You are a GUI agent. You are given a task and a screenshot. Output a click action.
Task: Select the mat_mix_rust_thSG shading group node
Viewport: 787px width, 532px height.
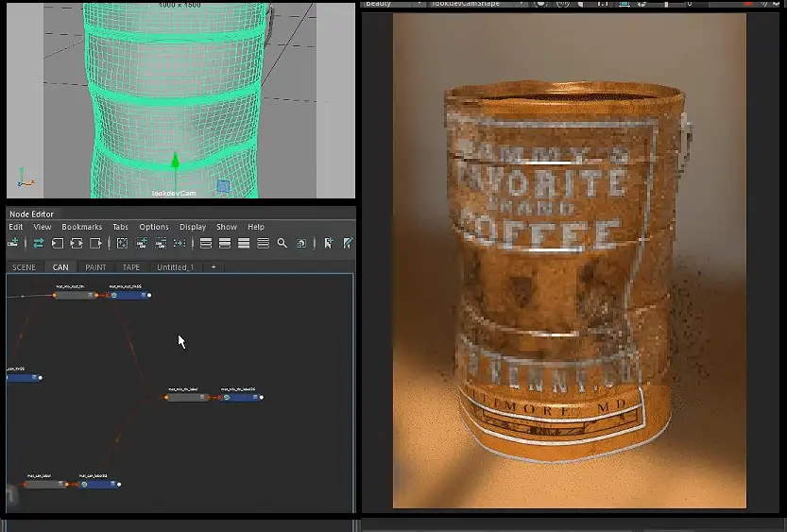click(x=128, y=295)
